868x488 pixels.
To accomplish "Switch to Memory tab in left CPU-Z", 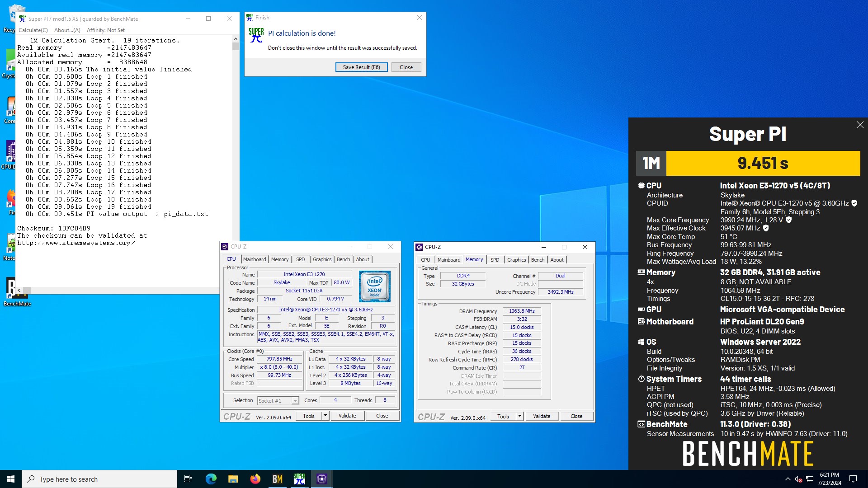I will [x=280, y=259].
